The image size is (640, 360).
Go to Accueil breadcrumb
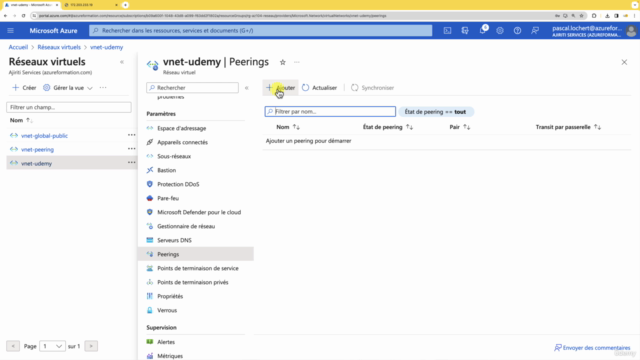[18, 47]
